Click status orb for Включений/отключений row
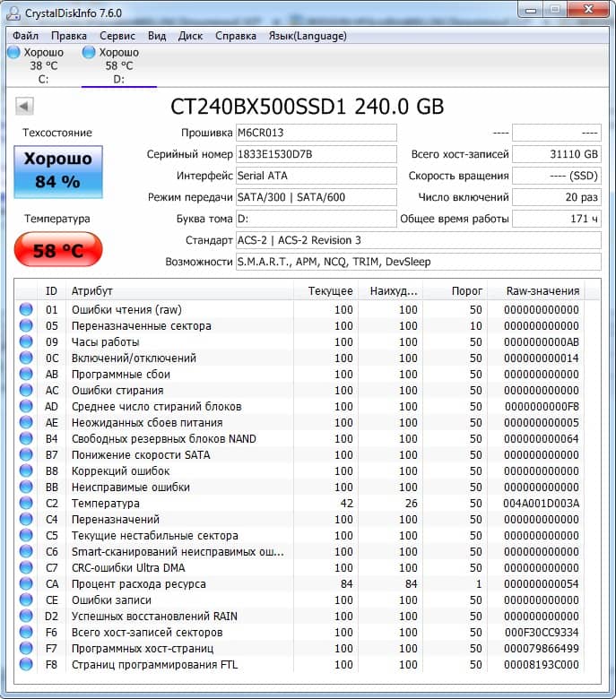 coord(26,358)
